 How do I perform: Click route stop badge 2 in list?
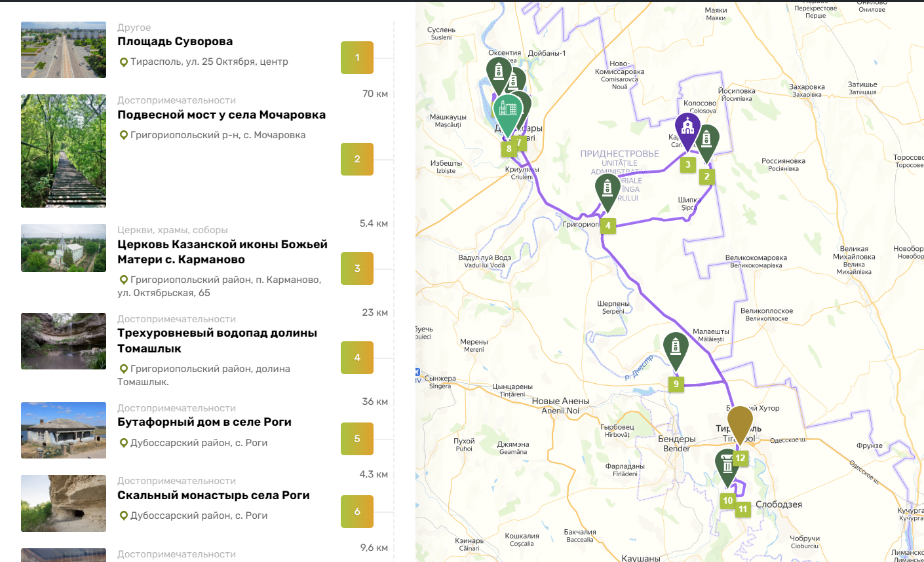point(357,159)
